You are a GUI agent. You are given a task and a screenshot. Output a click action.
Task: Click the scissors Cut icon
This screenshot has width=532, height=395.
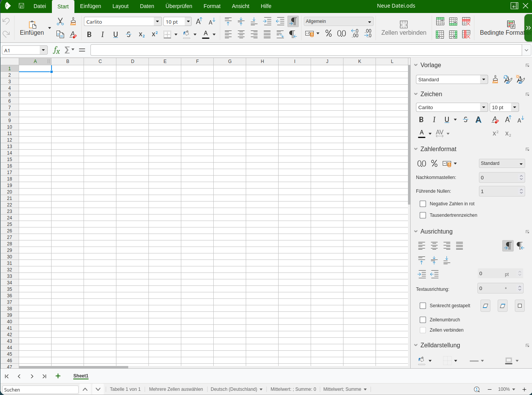60,21
